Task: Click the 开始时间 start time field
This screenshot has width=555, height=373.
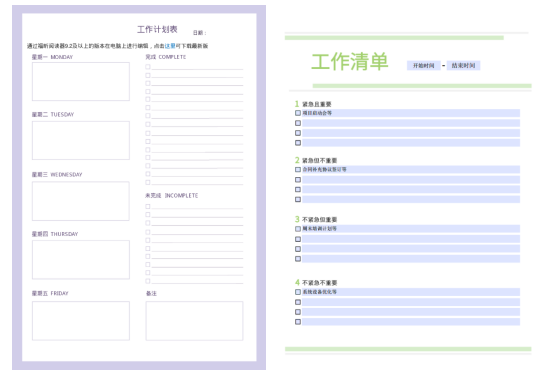Action: 424,65
